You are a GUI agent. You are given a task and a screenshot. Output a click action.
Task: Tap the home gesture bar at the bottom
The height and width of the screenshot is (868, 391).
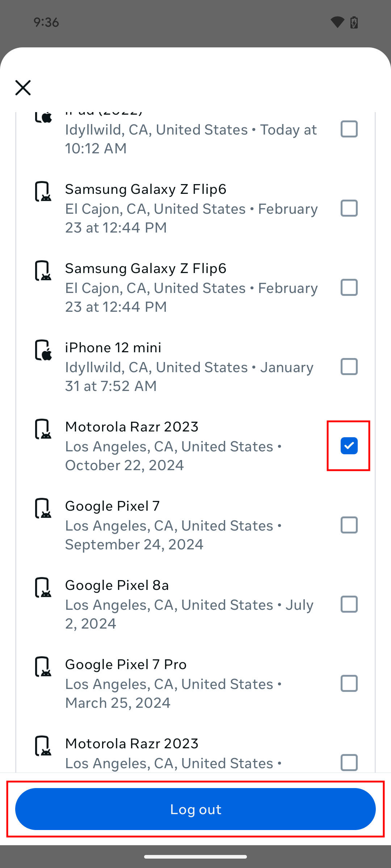click(195, 856)
